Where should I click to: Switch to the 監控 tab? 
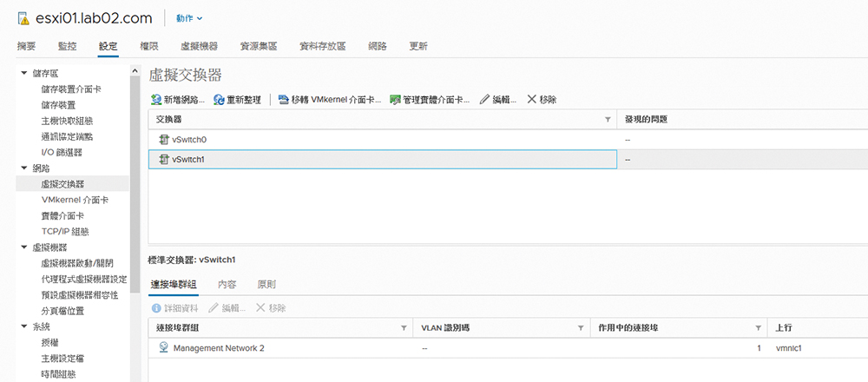tap(67, 47)
